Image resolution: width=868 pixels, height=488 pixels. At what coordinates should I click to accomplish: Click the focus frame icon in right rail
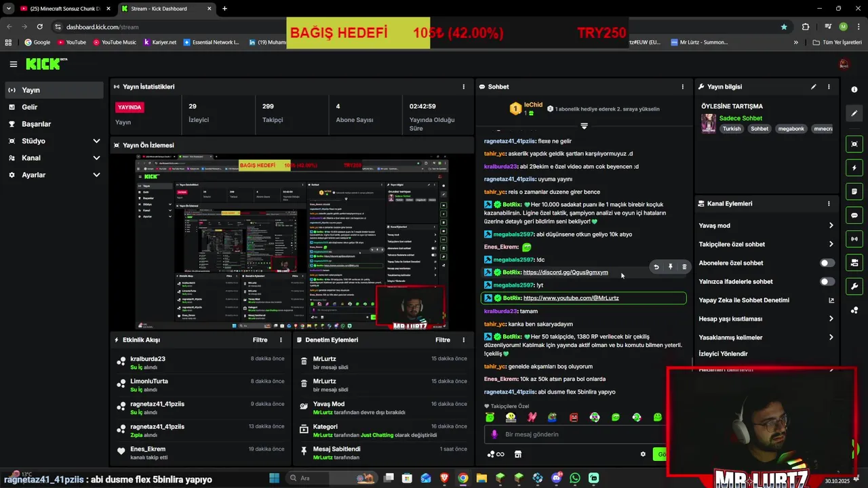tap(854, 144)
